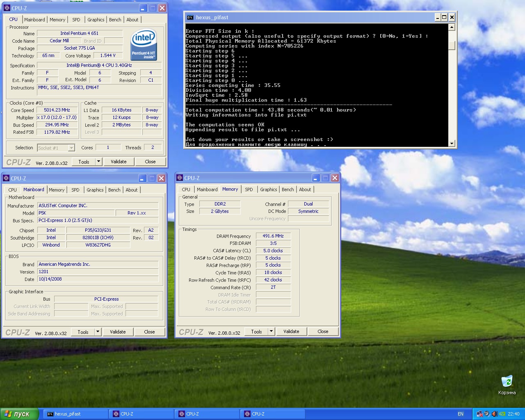Open the Корзина recycle bin icon
This screenshot has width=525, height=420.
tap(507, 385)
